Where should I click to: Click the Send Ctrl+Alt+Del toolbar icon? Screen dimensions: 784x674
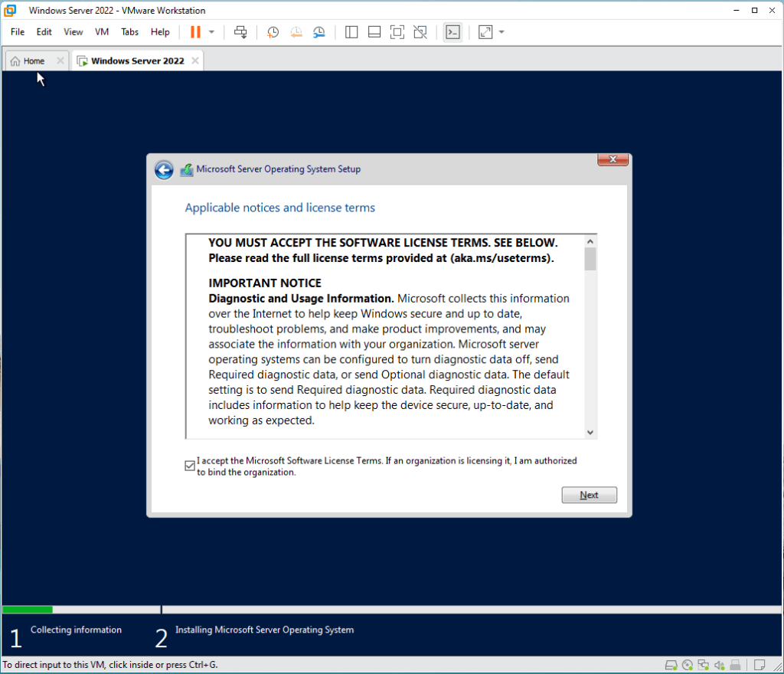point(240,32)
